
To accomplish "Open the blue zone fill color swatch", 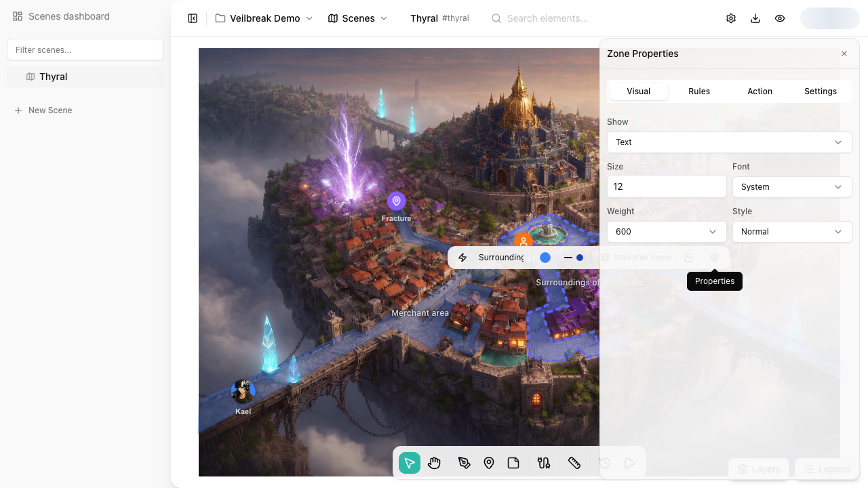I will pyautogui.click(x=545, y=258).
